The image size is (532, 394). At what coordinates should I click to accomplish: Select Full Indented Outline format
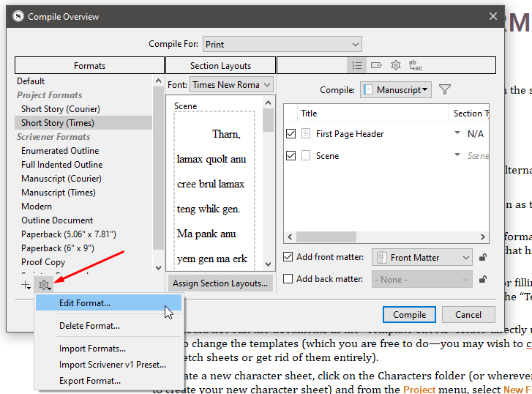[x=83, y=164]
